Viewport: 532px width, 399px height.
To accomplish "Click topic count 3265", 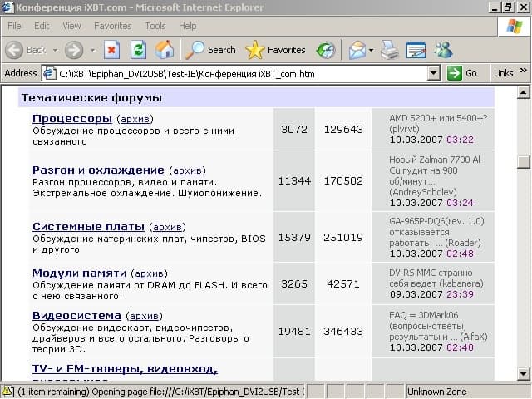I will [294, 283].
